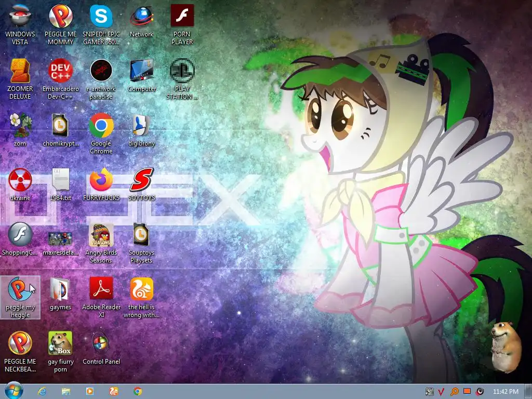This screenshot has height=399, width=532.
Task: Click the speaker tray icon
Action: point(480,392)
